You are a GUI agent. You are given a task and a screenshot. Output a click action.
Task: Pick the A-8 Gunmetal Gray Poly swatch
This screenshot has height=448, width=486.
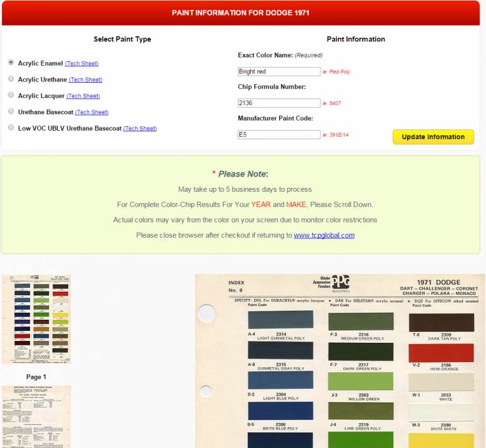point(280,351)
